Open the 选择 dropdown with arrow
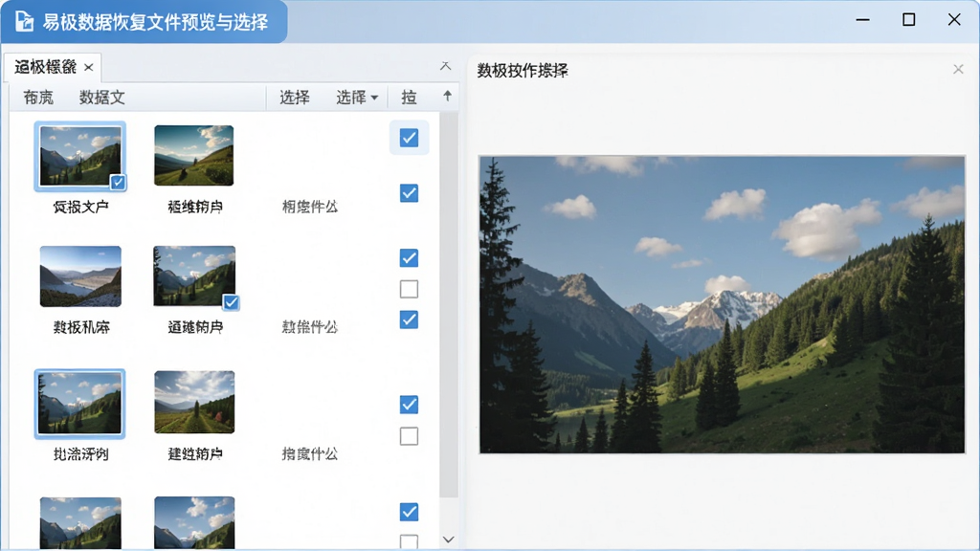The image size is (980, 551). click(357, 98)
